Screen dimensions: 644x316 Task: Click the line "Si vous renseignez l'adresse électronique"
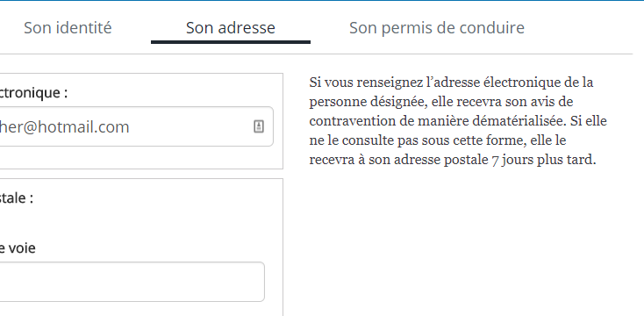[451, 83]
